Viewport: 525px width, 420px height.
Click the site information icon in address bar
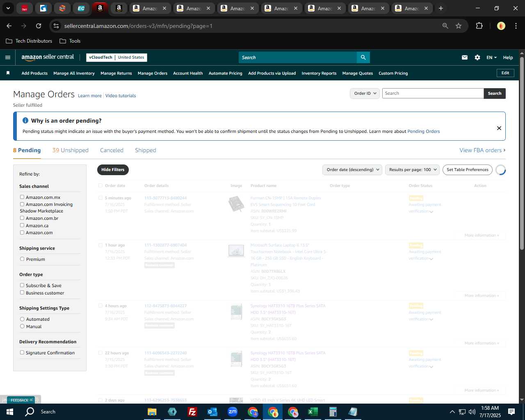tap(56, 26)
